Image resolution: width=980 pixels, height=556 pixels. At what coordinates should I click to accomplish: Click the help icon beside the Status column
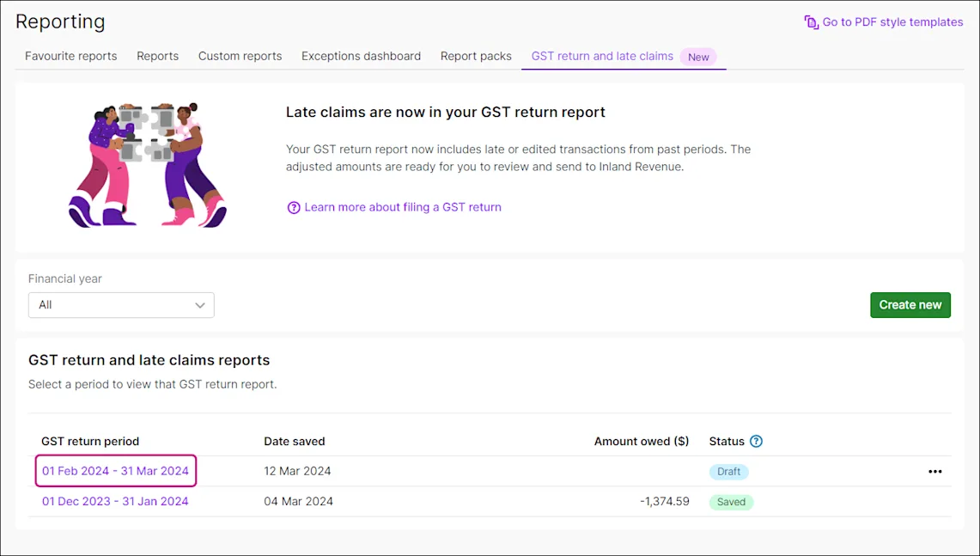(x=757, y=441)
